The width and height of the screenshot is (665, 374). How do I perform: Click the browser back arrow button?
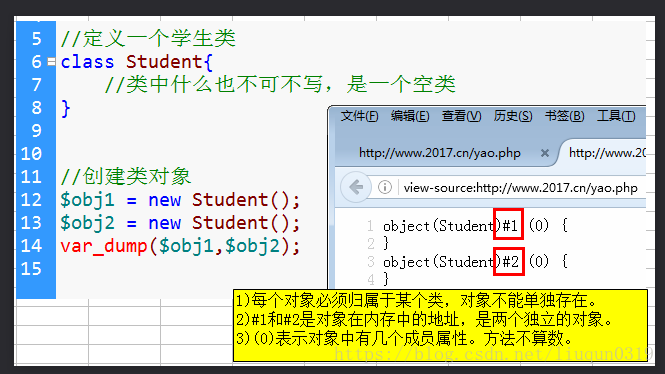click(356, 187)
